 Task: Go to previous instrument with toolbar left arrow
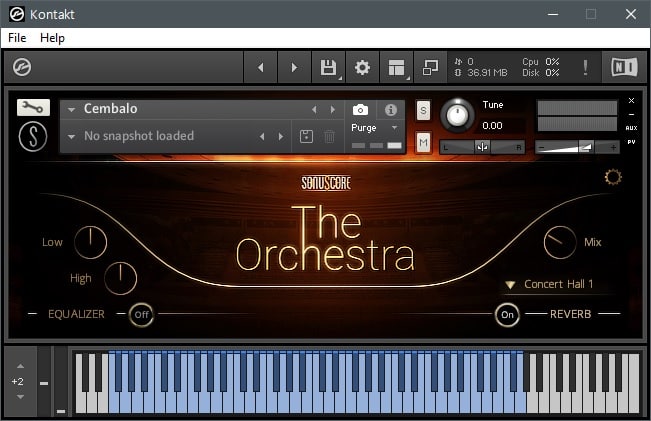[260, 67]
